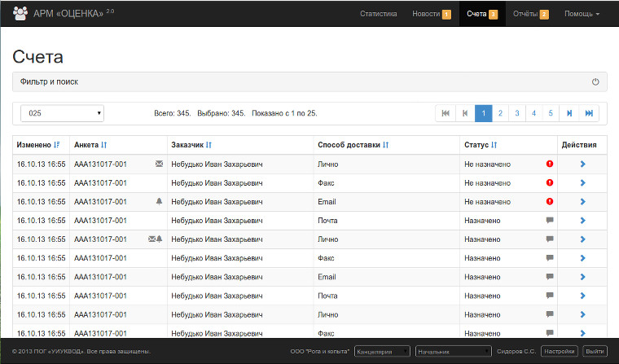Sort table by Статус column icon
Screen dimensions: 619x364
pyautogui.click(x=494, y=145)
